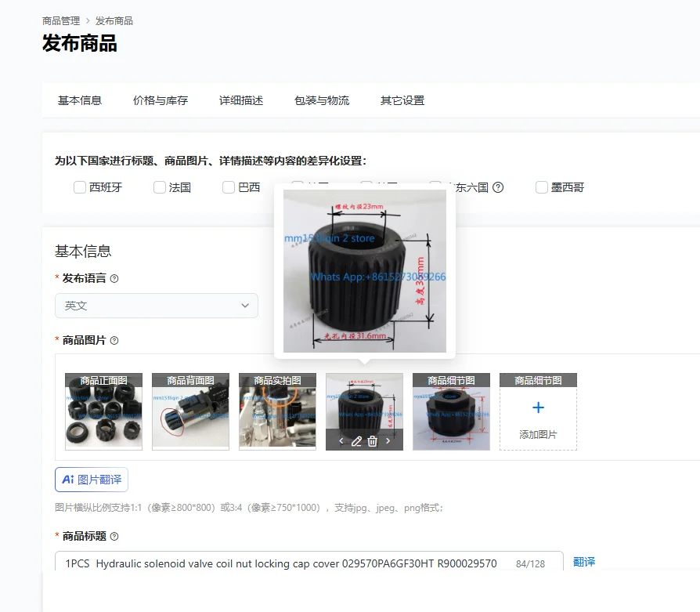
Task: Click the question mark icon after 东六国
Action: coord(498,187)
